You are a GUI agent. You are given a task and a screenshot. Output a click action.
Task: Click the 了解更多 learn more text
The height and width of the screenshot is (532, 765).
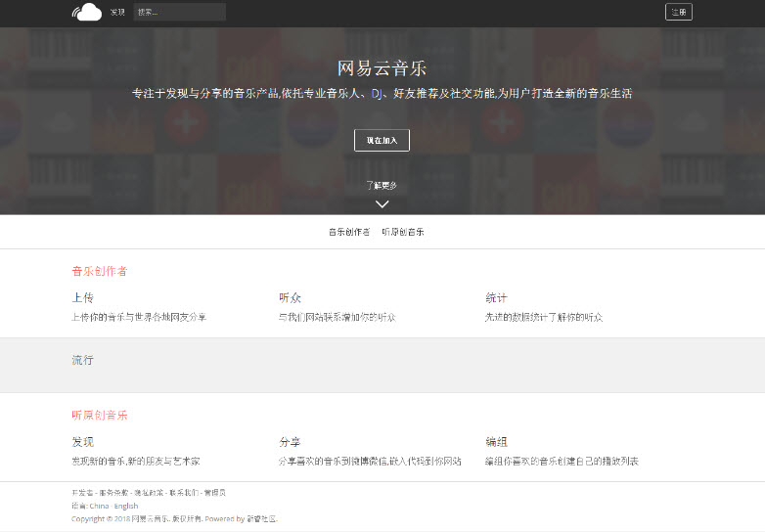[x=382, y=185]
